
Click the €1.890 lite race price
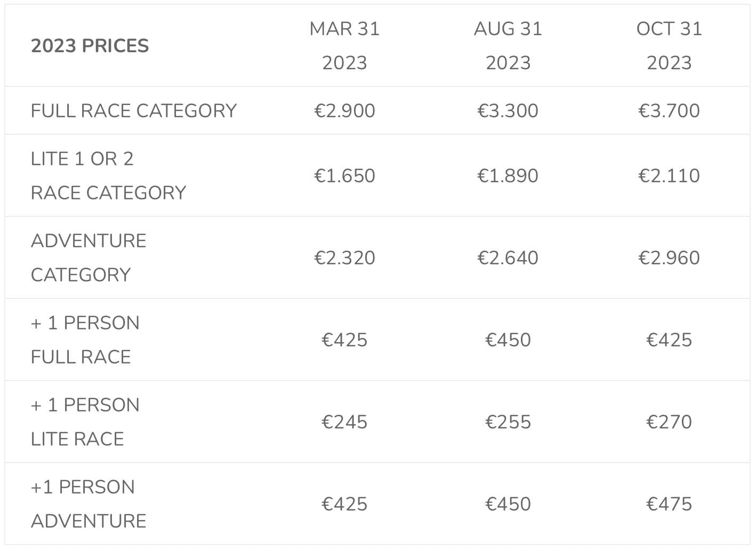coord(508,176)
